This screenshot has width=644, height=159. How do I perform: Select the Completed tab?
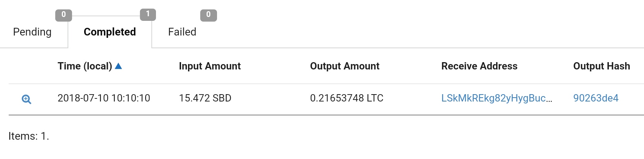[110, 32]
